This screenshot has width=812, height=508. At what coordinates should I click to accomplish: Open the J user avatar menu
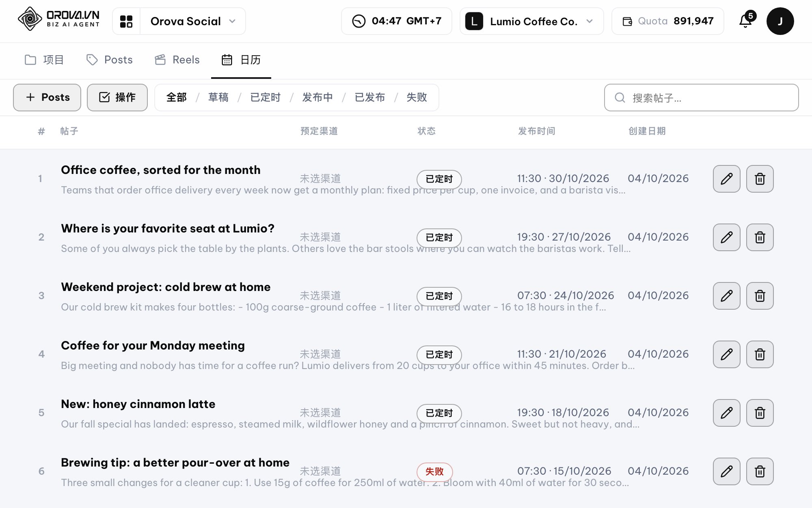tap(780, 21)
